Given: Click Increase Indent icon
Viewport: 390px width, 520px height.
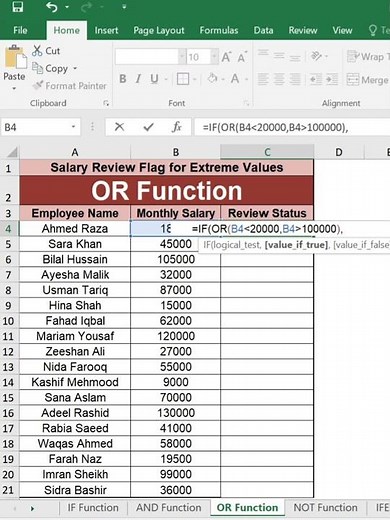Looking at the screenshot, I should 332,79.
